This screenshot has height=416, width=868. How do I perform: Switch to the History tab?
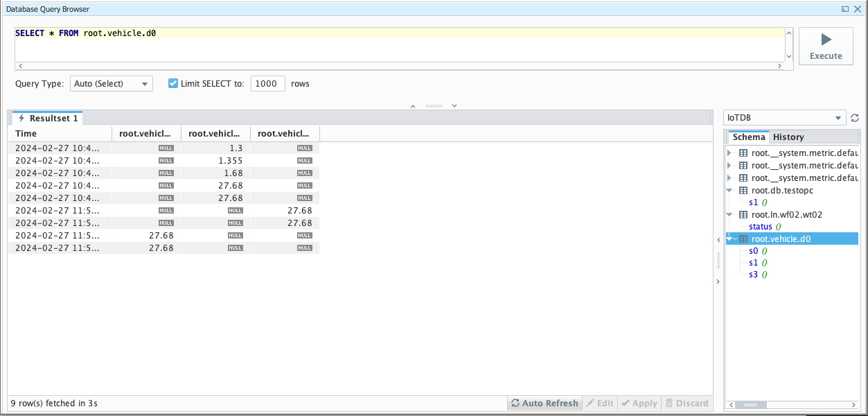(x=788, y=137)
